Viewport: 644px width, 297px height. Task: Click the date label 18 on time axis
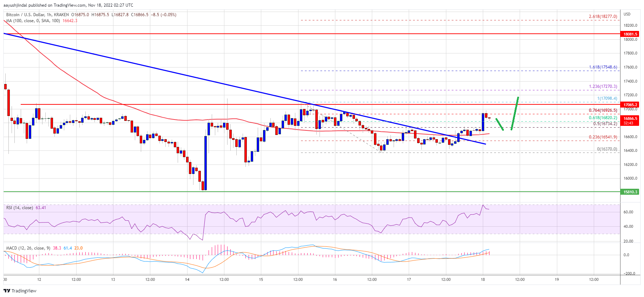(483, 280)
